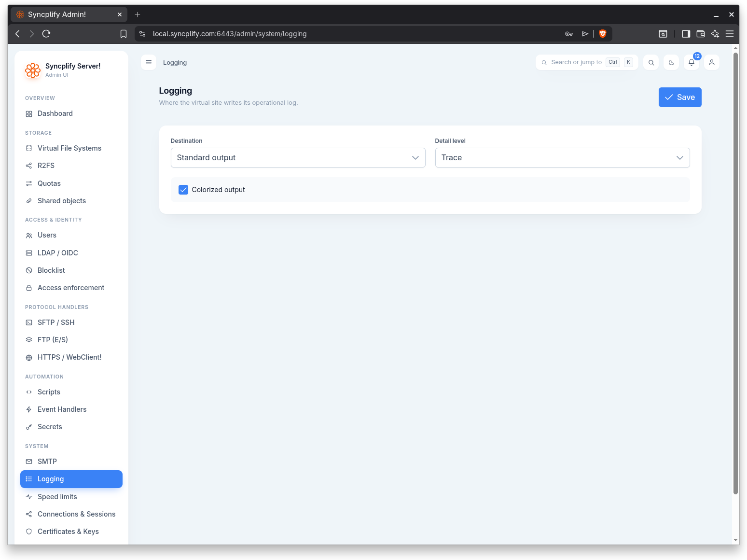Click the magnifier search icon button
747x560 pixels.
tap(651, 62)
